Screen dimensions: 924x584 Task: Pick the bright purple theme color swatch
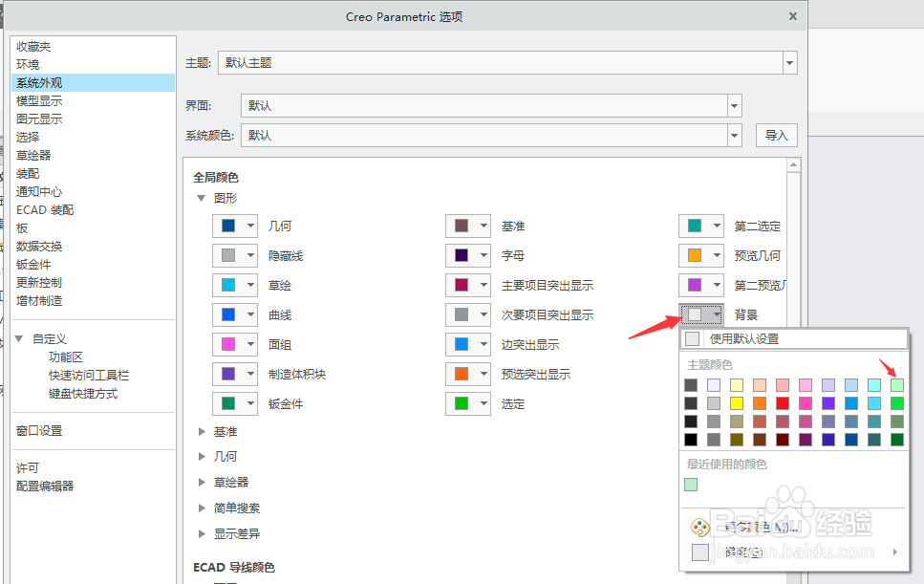coord(828,403)
